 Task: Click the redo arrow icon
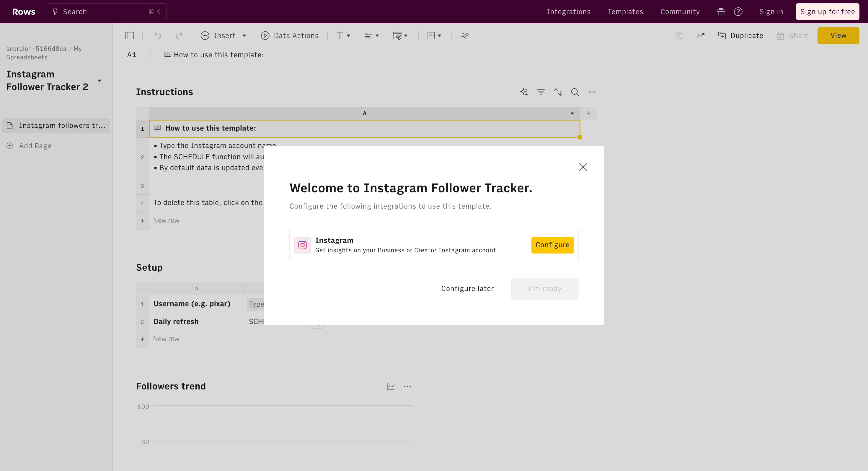point(179,36)
